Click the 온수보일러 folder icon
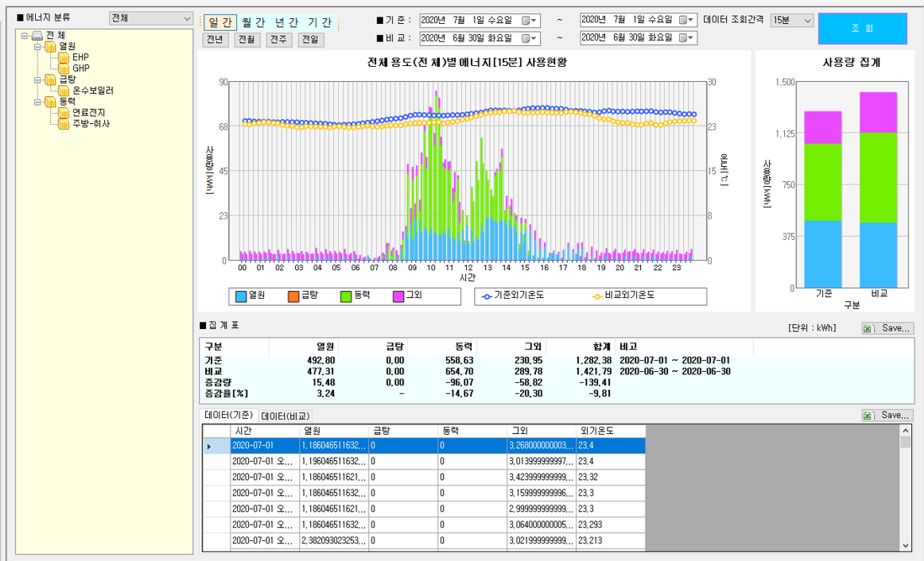Viewport: 924px width, 561px height. coord(64,91)
